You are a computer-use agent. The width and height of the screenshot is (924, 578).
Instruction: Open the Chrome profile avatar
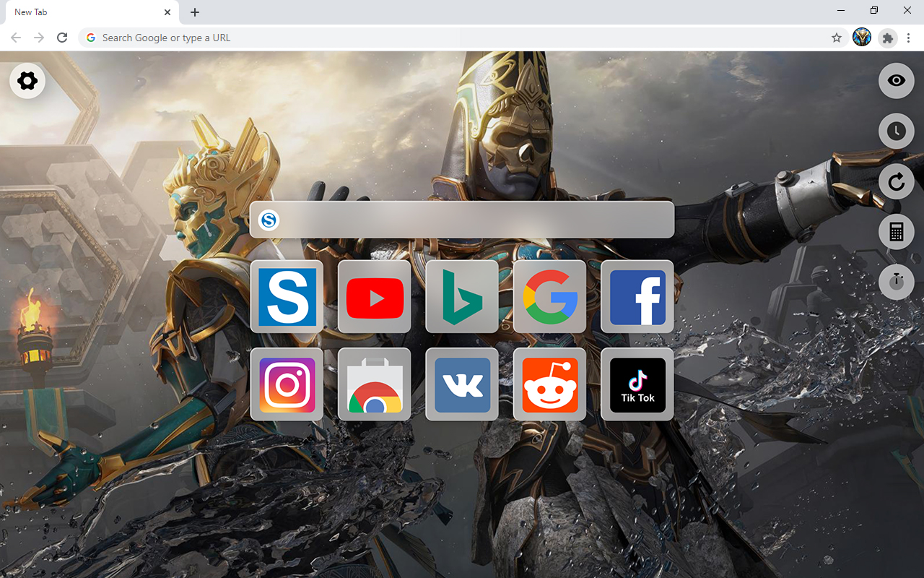[x=862, y=38]
